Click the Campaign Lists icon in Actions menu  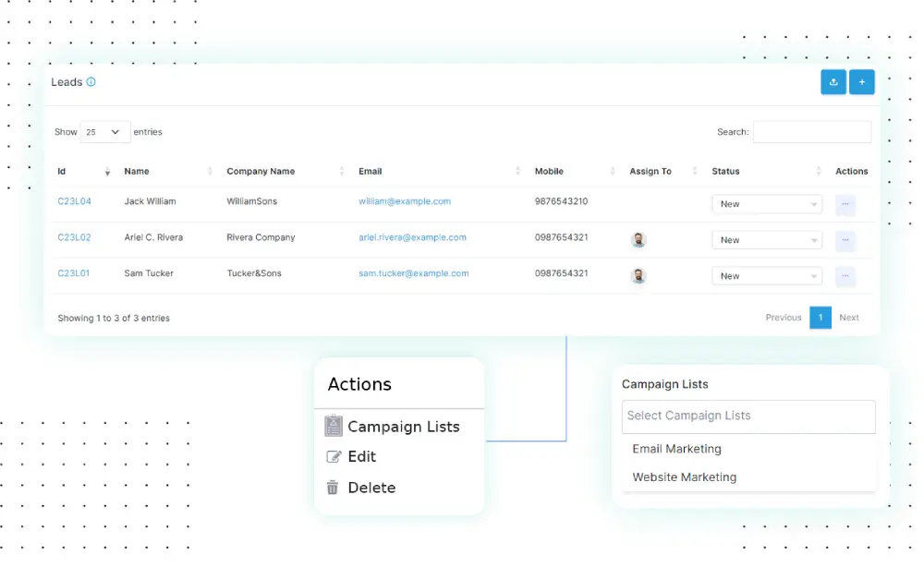333,426
